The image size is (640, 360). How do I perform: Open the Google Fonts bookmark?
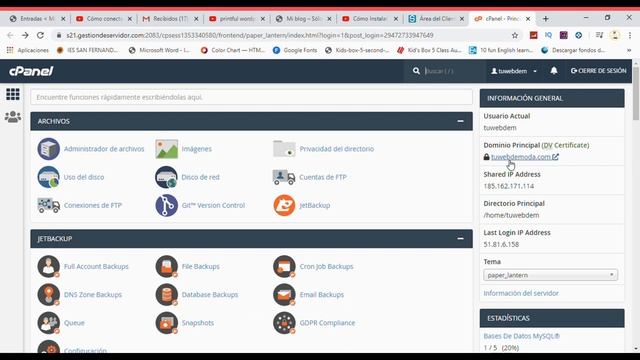[295, 50]
